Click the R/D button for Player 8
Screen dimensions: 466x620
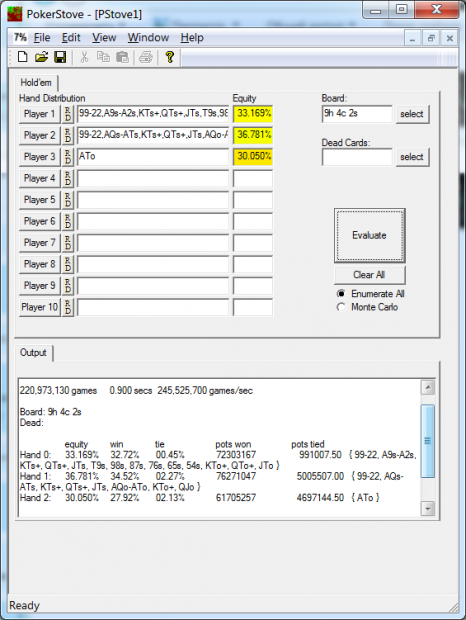point(68,264)
